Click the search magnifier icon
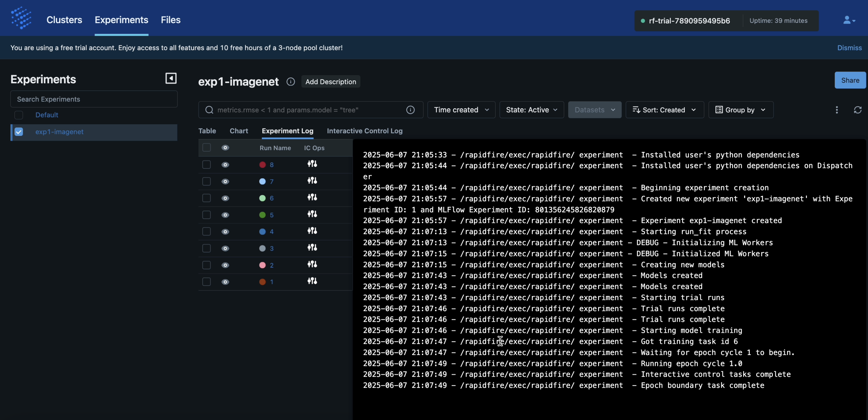This screenshot has height=420, width=868. [209, 110]
